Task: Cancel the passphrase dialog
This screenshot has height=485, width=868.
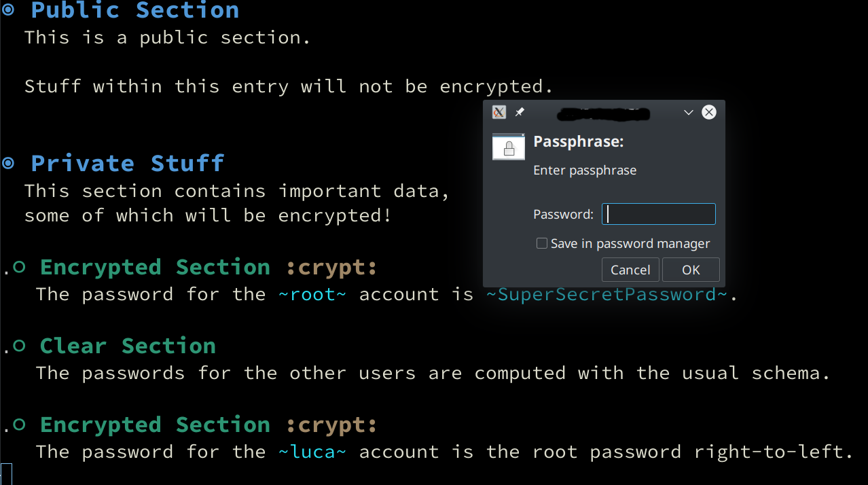Action: 630,270
